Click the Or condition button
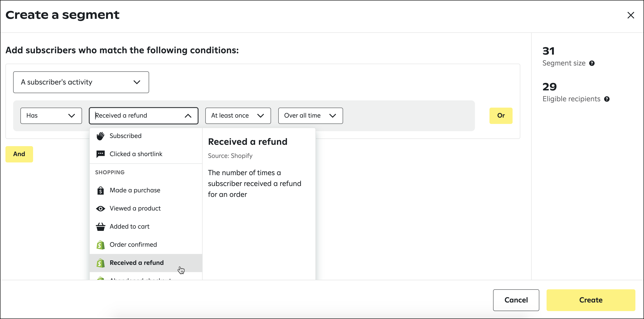Viewport: 644px width, 319px height. coord(500,116)
